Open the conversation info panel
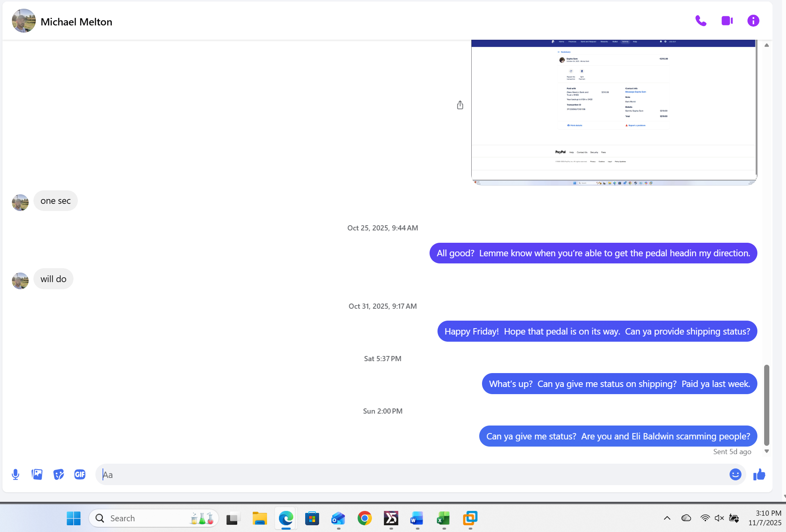 (753, 21)
